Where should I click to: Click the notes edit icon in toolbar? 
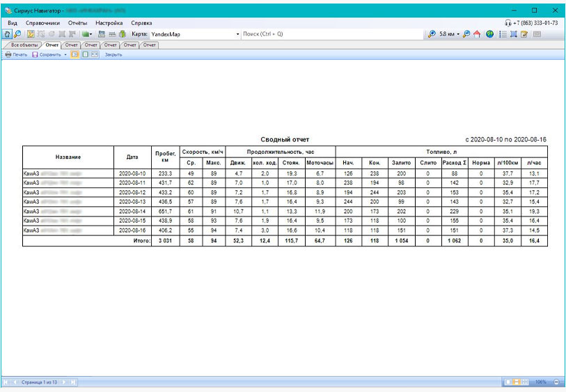pos(524,34)
